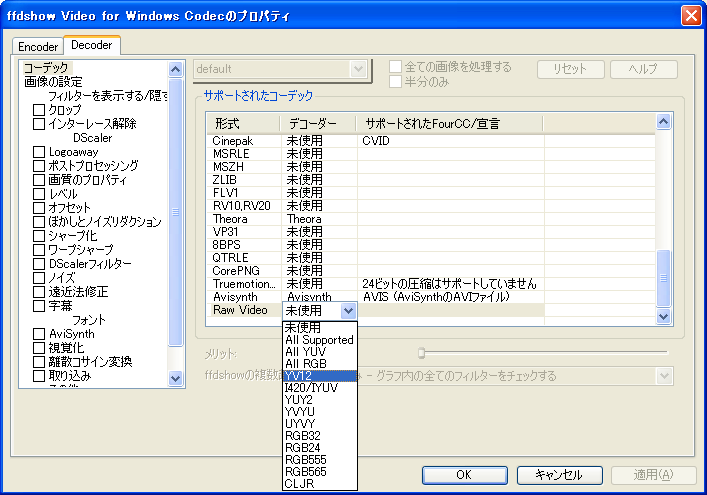
Task: Enable the AviSynth filter checkbox
Action: pos(39,334)
